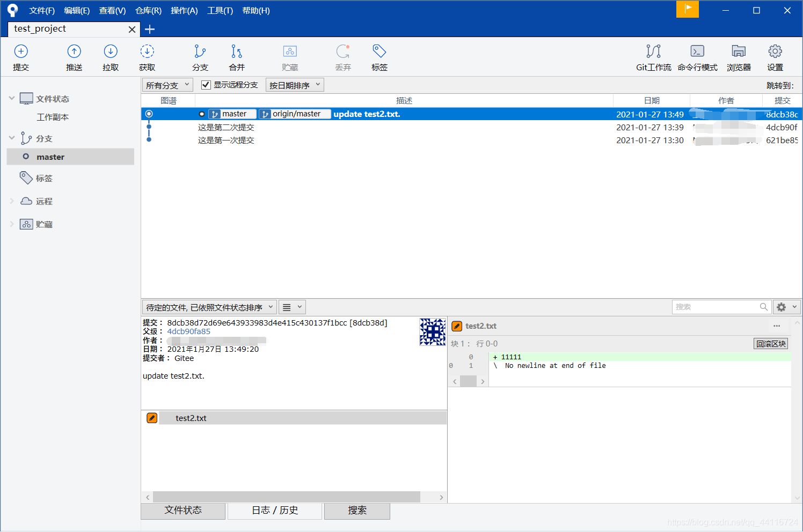Open a new tab with plus icon
Screen dimensions: 803x532
click(150, 29)
